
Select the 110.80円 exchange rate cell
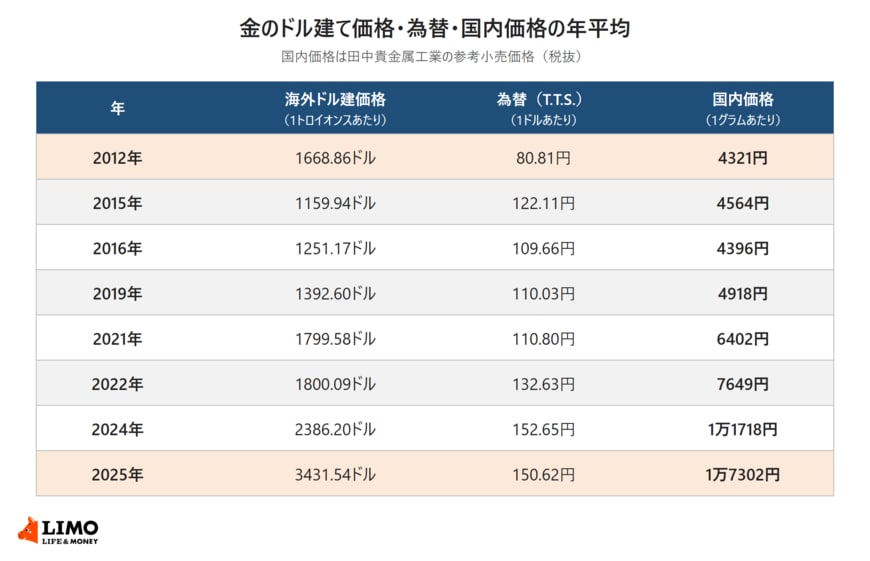[543, 339]
